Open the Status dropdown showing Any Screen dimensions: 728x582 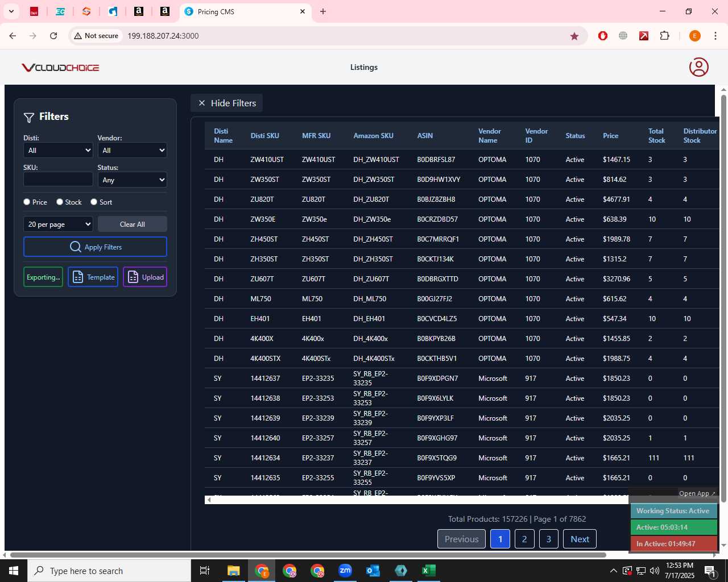(132, 180)
